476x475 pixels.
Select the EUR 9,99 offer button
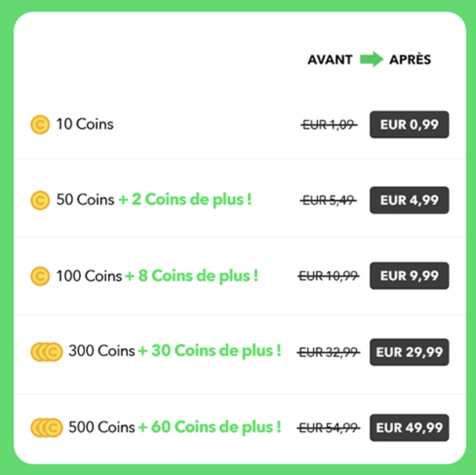409,276
